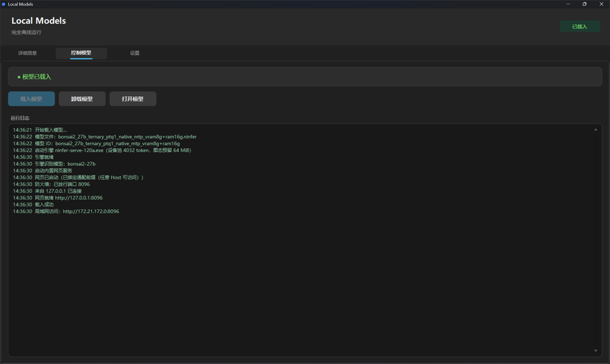
Task: Click the 载入模型 button
Action: click(31, 99)
